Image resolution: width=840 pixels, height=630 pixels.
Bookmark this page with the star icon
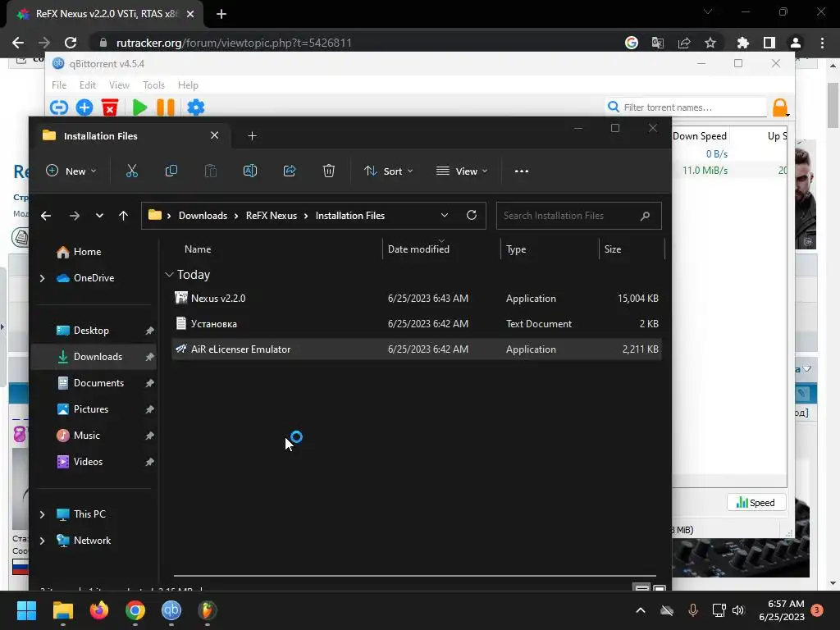tap(710, 43)
